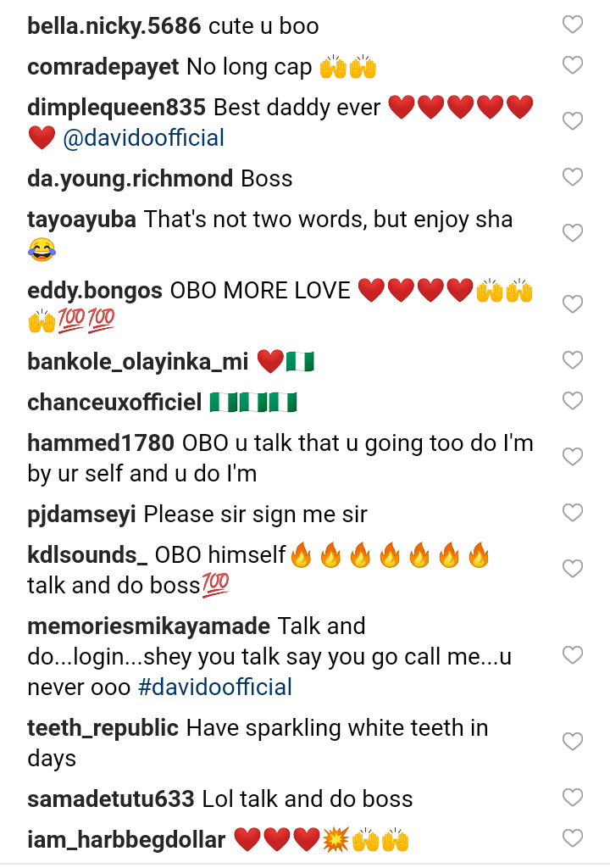Heart hammed1780's comment

[573, 457]
